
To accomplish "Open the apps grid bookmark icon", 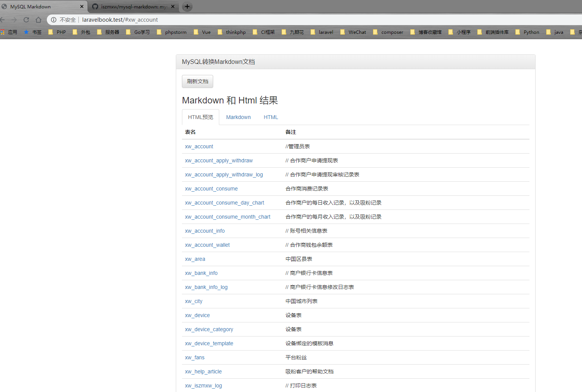I will coord(2,32).
